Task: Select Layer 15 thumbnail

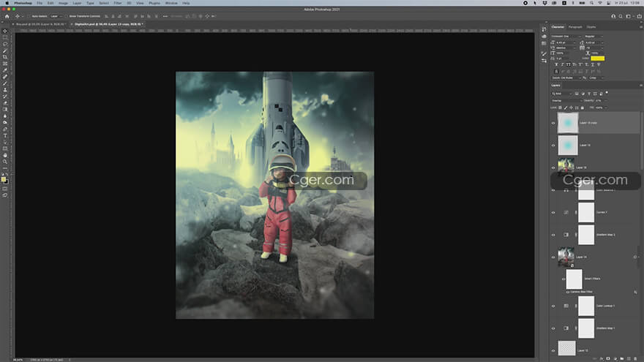Action: tap(568, 145)
